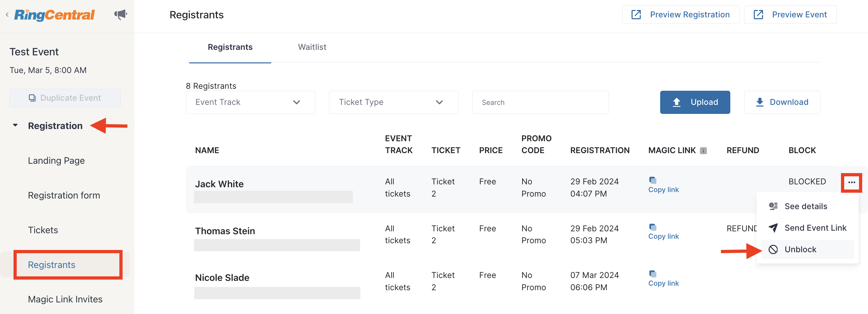Image resolution: width=868 pixels, height=314 pixels.
Task: Click Copy link text for Thomas Stein
Action: (x=663, y=236)
